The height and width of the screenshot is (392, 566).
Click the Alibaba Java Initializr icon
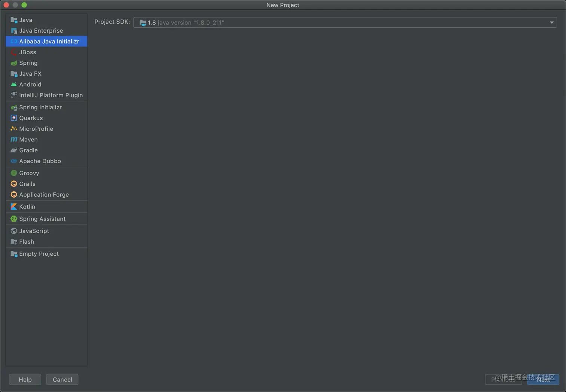14,41
